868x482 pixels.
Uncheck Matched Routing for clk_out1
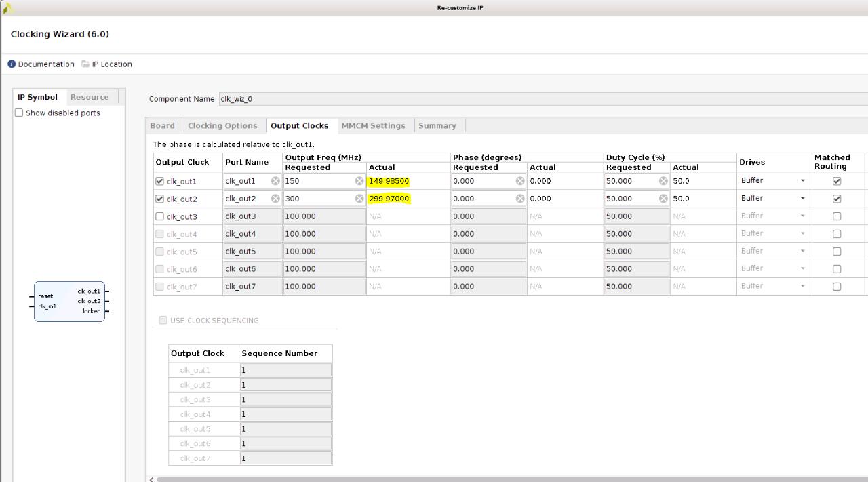click(836, 181)
